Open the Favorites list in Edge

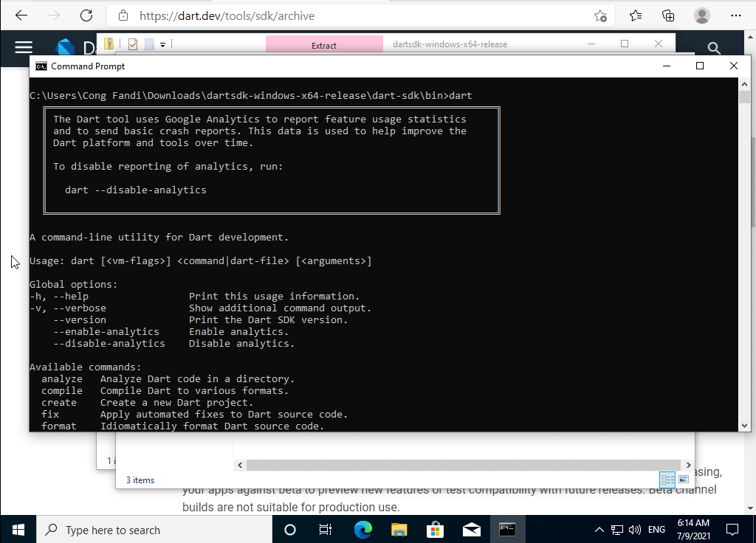click(x=636, y=16)
